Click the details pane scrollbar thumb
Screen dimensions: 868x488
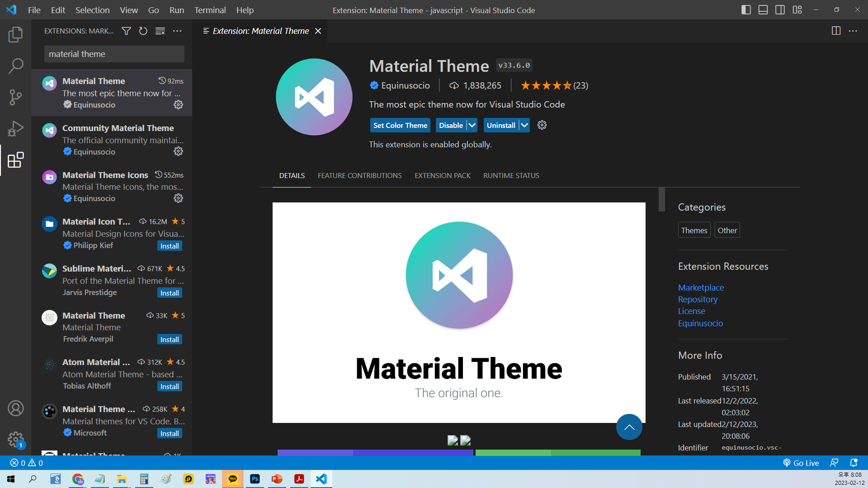tap(662, 199)
